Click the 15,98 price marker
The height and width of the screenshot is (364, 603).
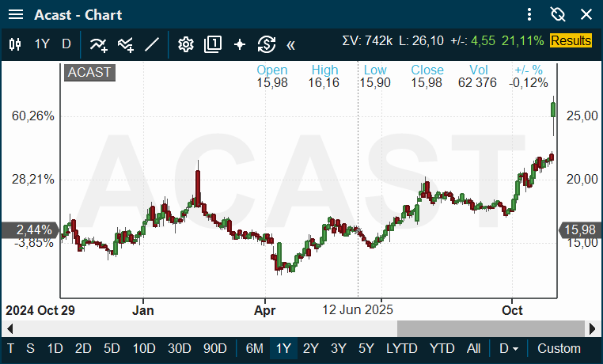click(x=580, y=229)
